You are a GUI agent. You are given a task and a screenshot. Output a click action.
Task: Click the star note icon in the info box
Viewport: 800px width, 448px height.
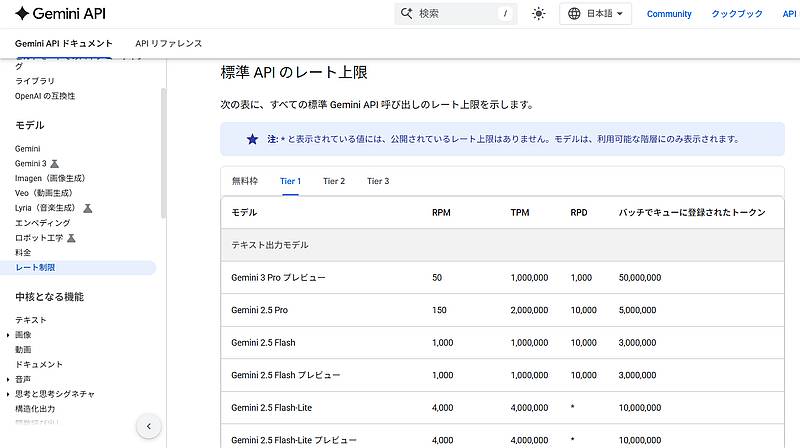253,139
